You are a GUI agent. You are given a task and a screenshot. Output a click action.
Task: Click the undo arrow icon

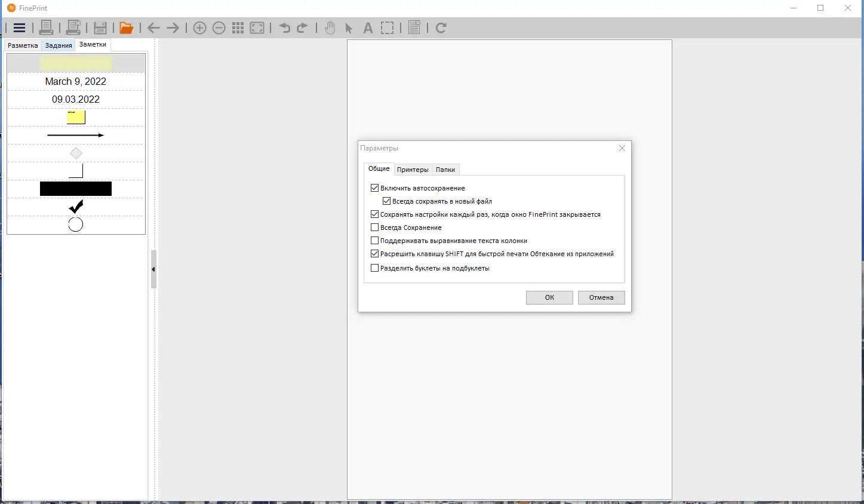(x=284, y=27)
